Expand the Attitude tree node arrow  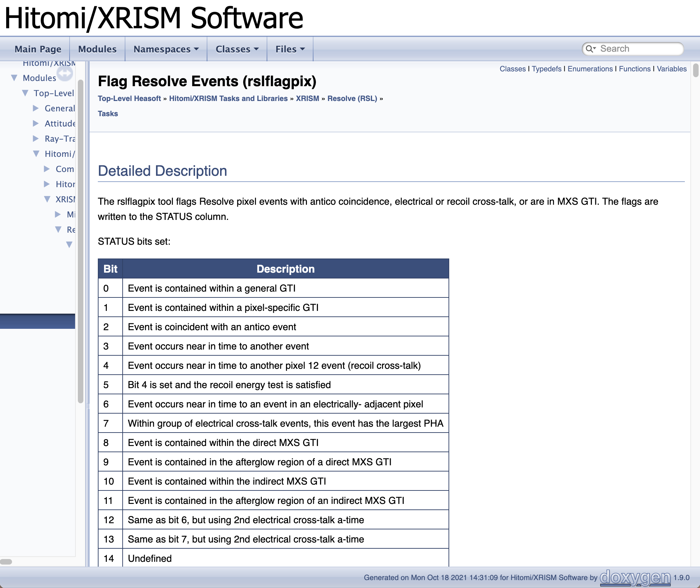(36, 123)
